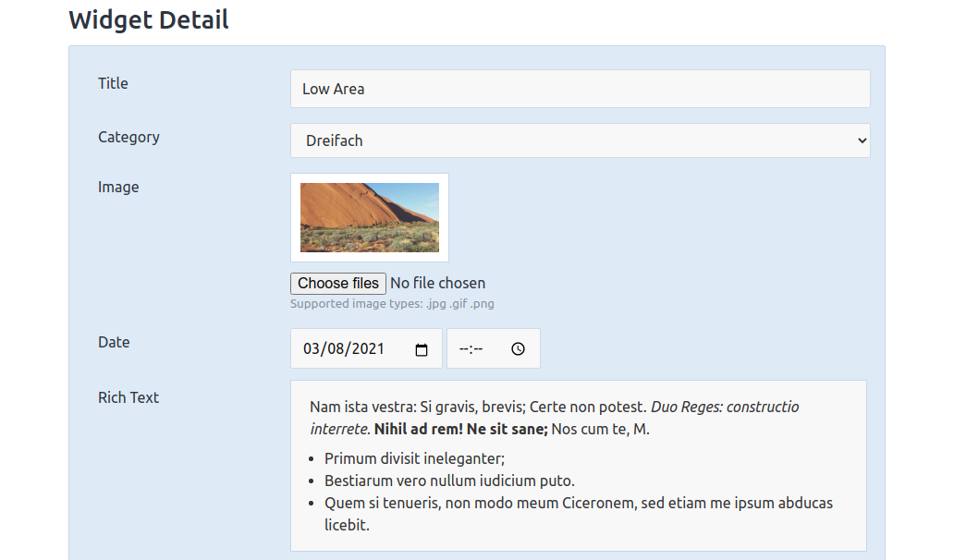Open the calendar picker icon in Date field
Screen dimensions: 954x560
click(422, 349)
